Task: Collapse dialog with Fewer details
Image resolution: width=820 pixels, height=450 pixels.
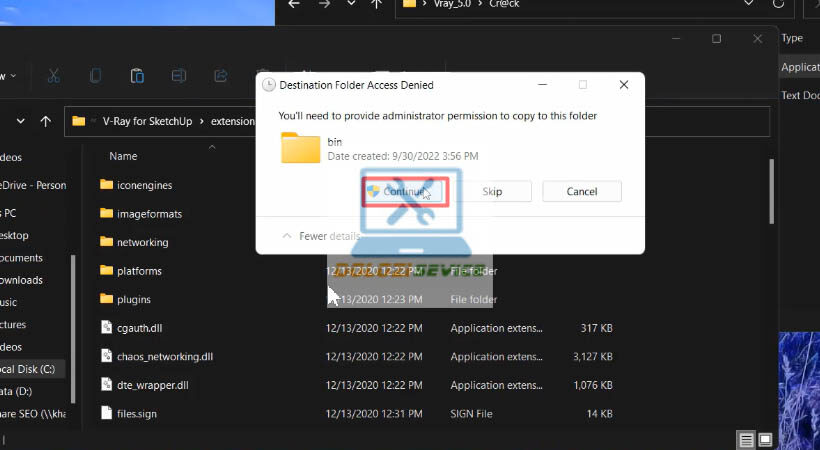Action: [x=320, y=236]
